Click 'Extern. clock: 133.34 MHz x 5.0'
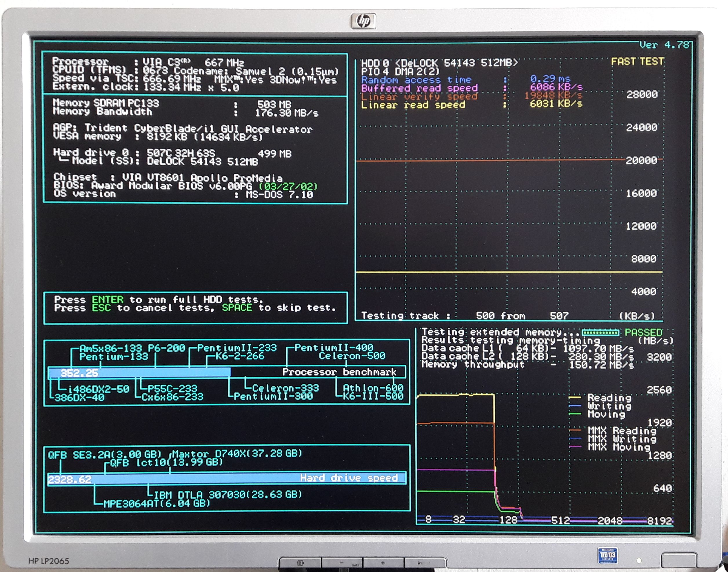The width and height of the screenshot is (728, 572). [146, 87]
